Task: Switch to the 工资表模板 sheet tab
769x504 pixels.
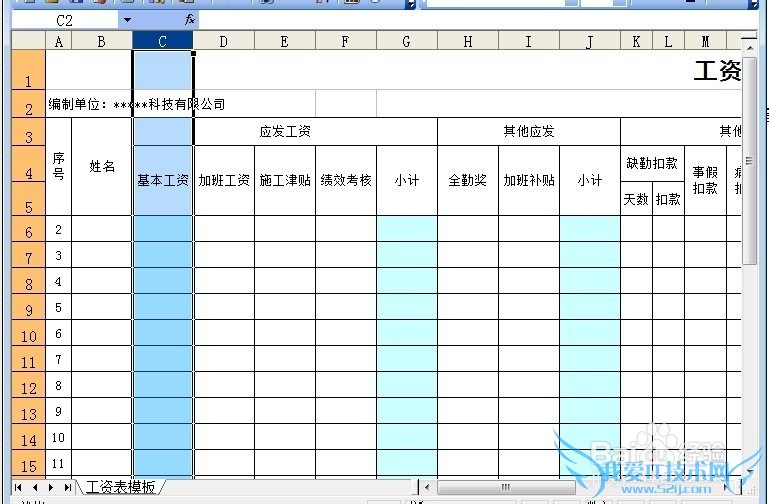Action: 120,487
